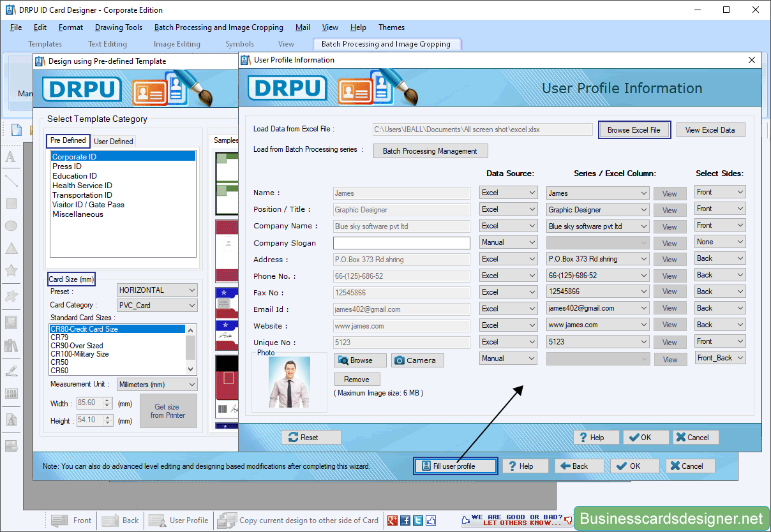Select the Barcode tool
This screenshot has height=532, width=771.
pyautogui.click(x=11, y=394)
